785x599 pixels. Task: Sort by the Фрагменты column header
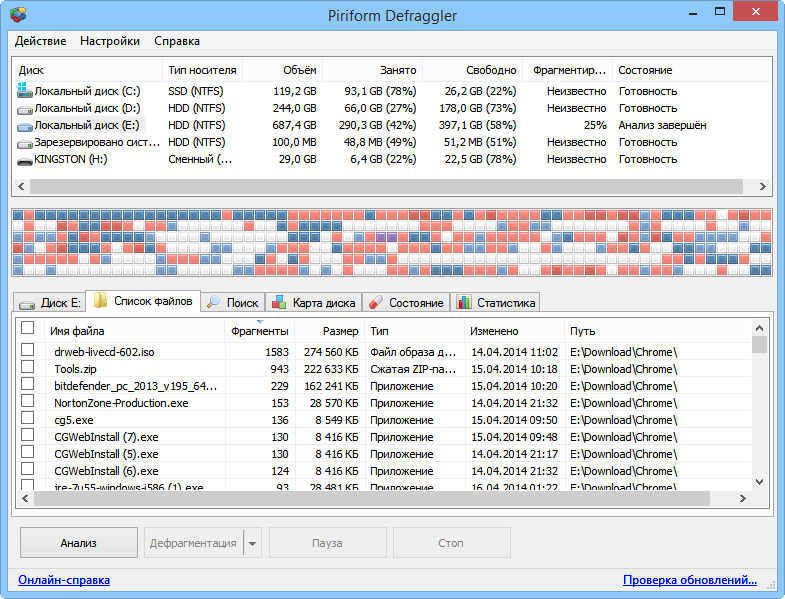(259, 331)
